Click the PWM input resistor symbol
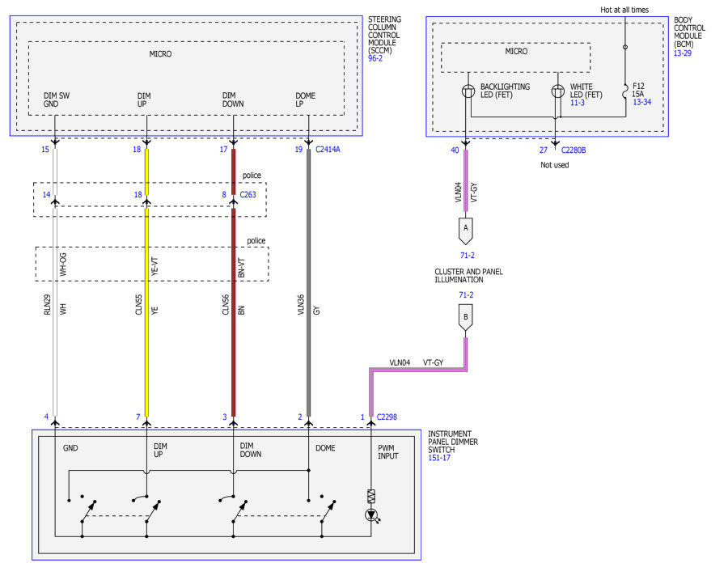 (371, 496)
